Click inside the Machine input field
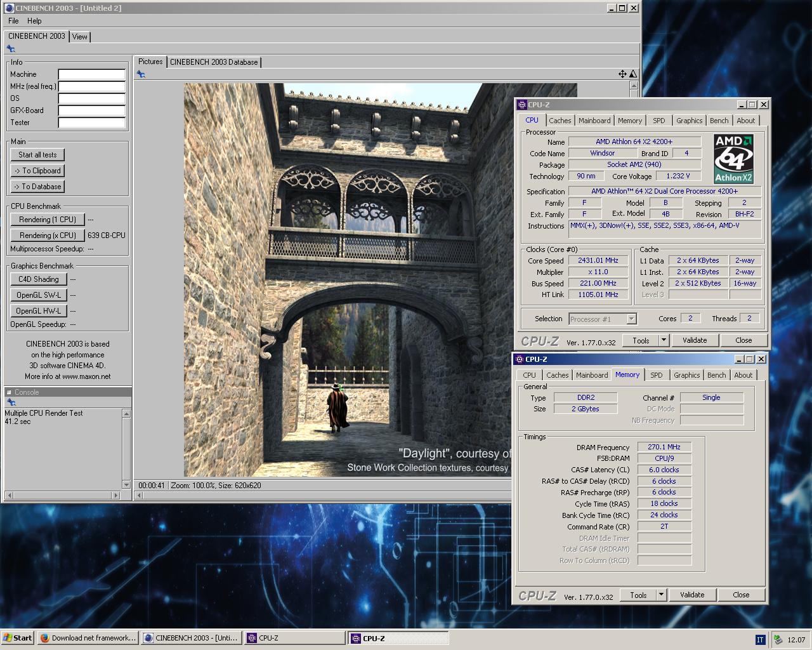The image size is (812, 650). pos(92,74)
